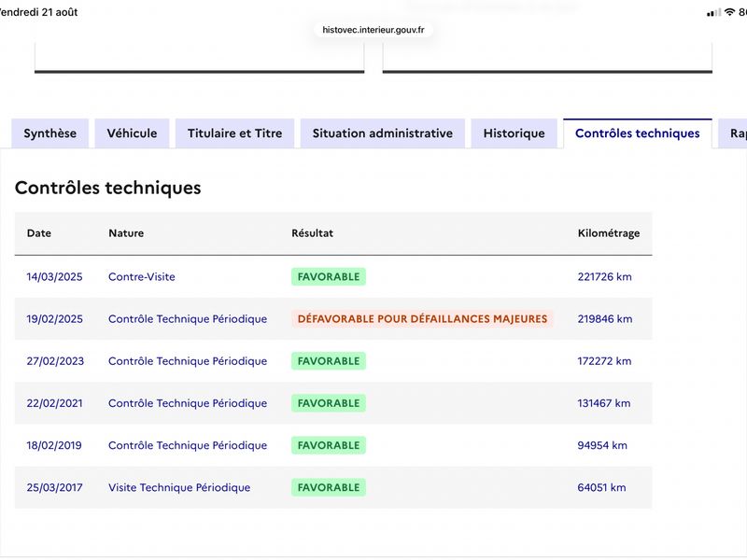Image resolution: width=747 pixels, height=560 pixels.
Task: Open the Visite Technique Périodique entry
Action: coord(179,487)
